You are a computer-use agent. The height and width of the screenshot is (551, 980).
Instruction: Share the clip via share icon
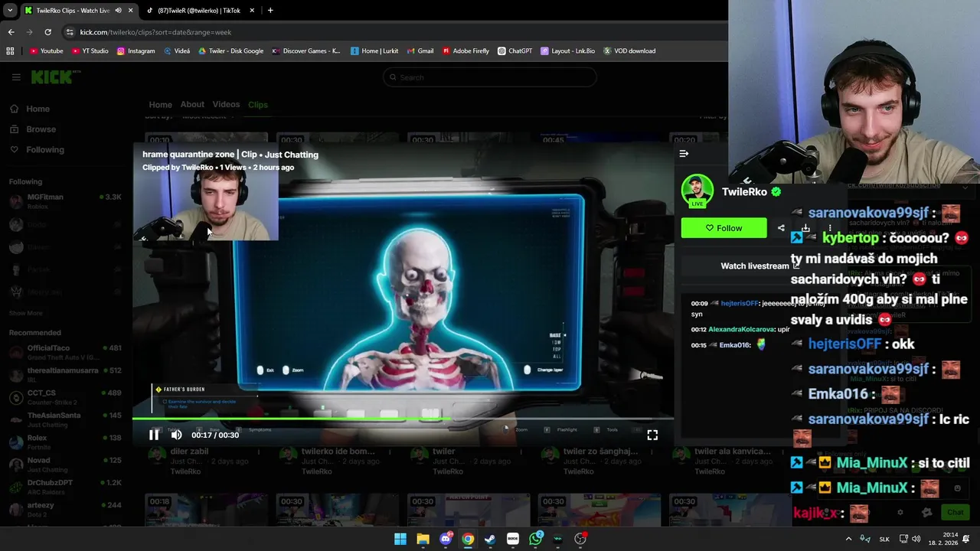781,228
